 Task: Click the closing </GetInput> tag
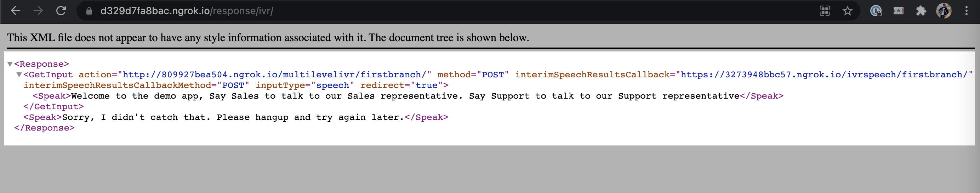tap(54, 107)
